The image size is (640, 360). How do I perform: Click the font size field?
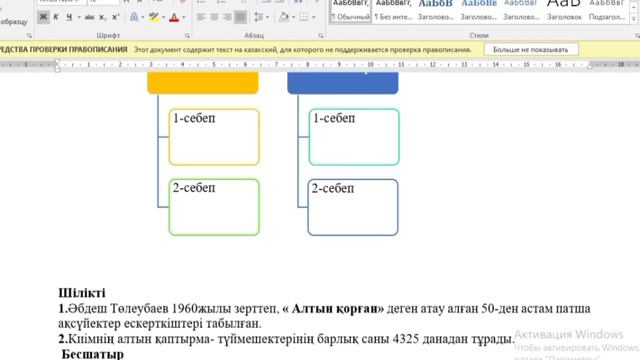click(102, 2)
